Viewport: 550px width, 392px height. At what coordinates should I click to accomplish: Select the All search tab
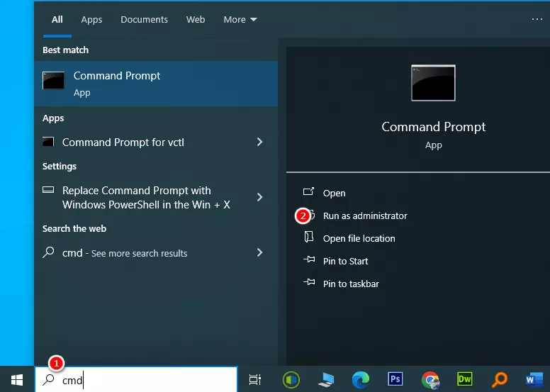[57, 19]
